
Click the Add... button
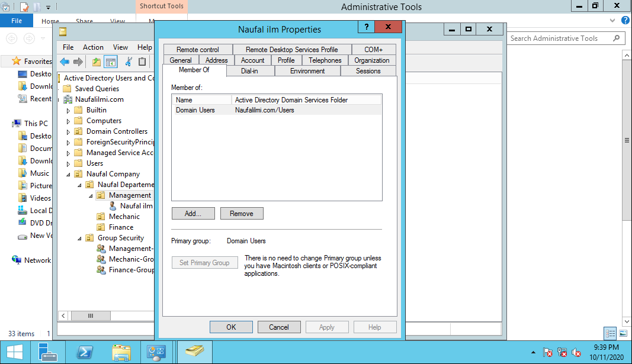coord(193,214)
